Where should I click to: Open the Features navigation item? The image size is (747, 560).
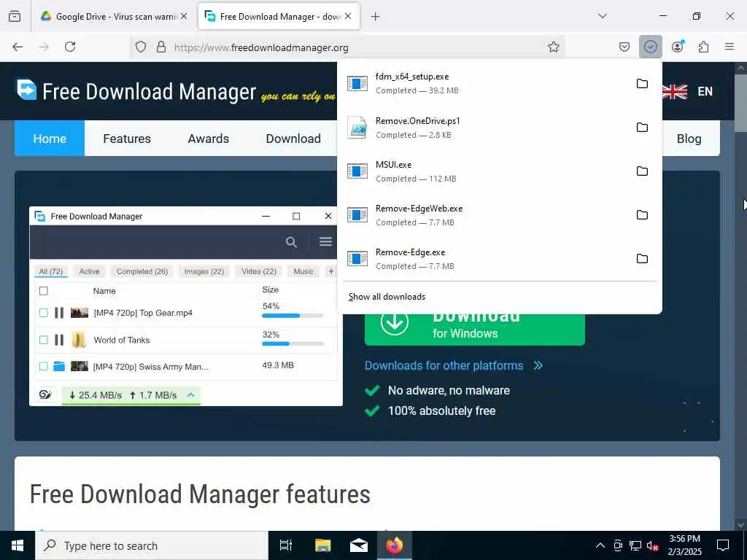(127, 139)
